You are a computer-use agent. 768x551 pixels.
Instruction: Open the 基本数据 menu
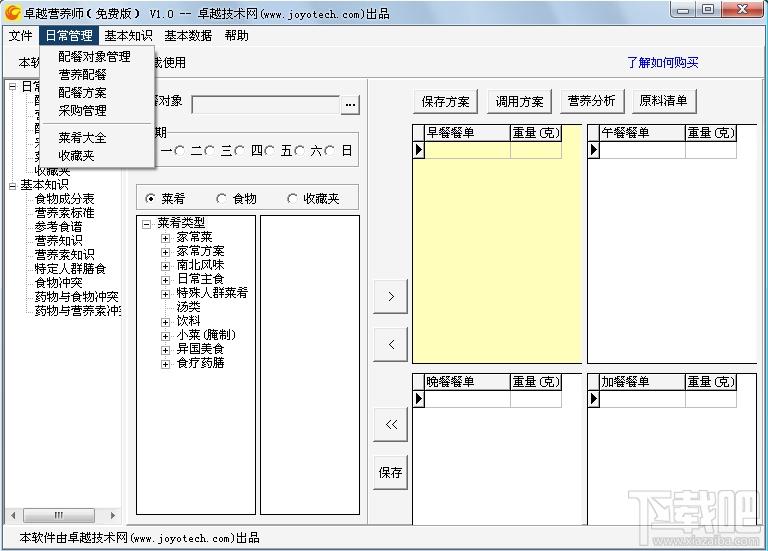point(188,36)
